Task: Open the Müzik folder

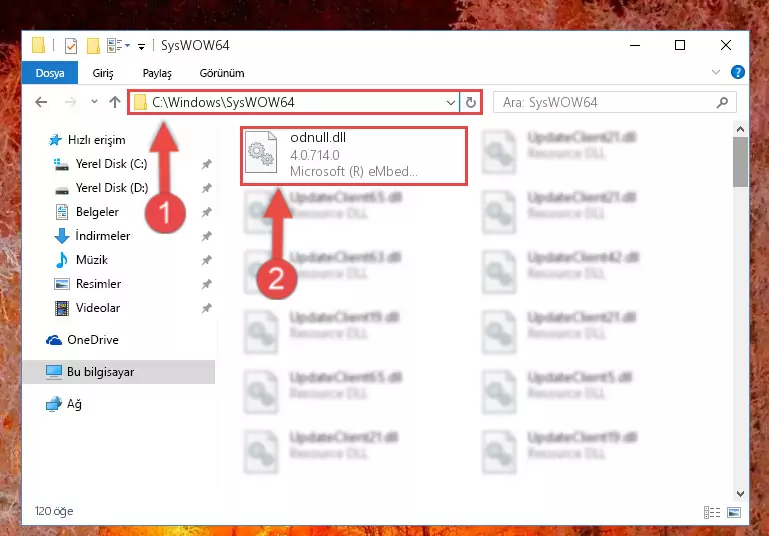Action: pyautogui.click(x=81, y=260)
